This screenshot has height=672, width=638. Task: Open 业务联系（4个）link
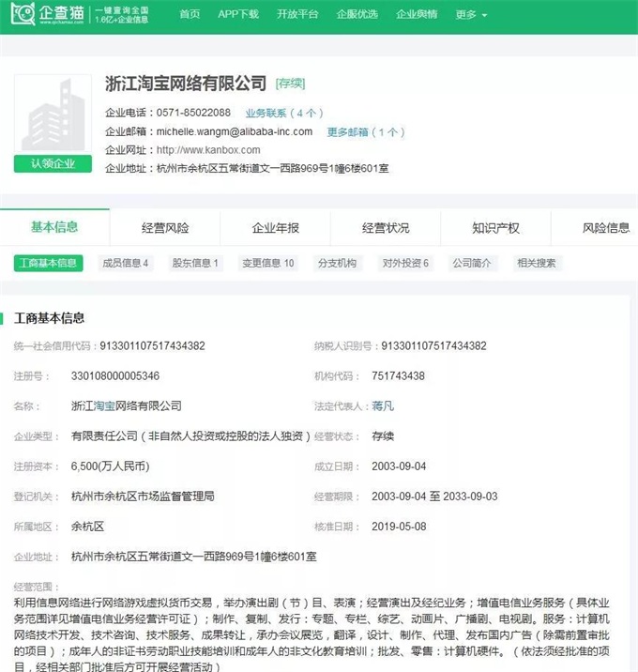tap(284, 114)
